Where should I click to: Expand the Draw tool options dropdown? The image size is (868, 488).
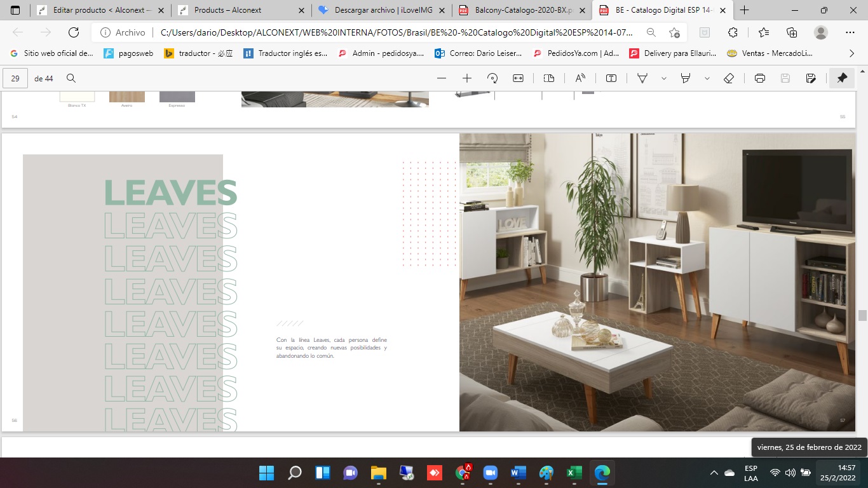point(663,78)
